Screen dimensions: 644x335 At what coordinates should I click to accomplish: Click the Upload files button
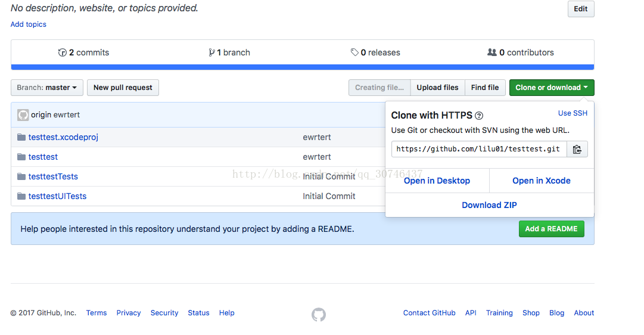[x=437, y=88]
